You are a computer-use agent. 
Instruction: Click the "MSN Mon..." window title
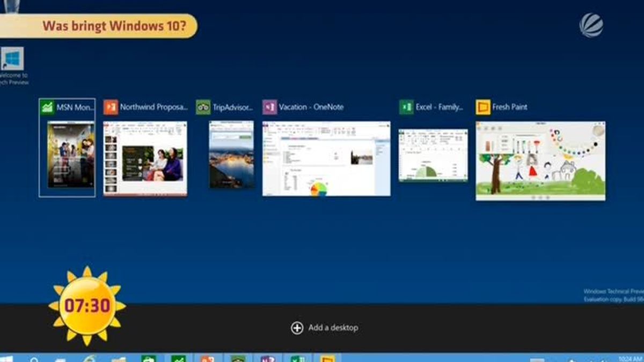[76, 107]
